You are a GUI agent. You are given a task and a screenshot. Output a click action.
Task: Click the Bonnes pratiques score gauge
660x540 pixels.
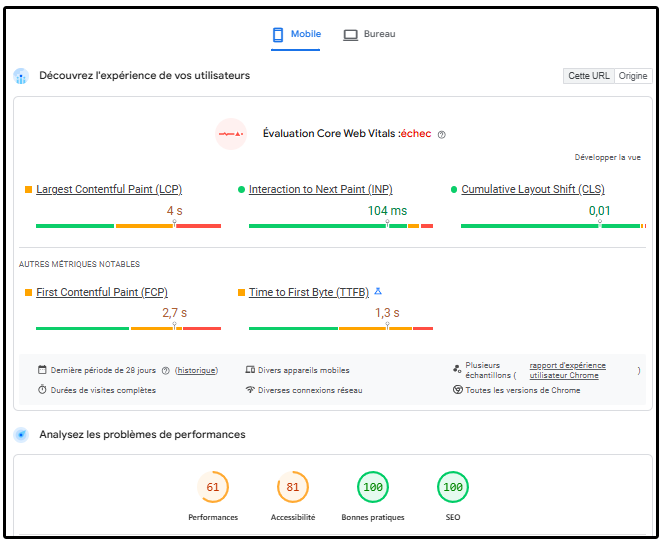[373, 488]
